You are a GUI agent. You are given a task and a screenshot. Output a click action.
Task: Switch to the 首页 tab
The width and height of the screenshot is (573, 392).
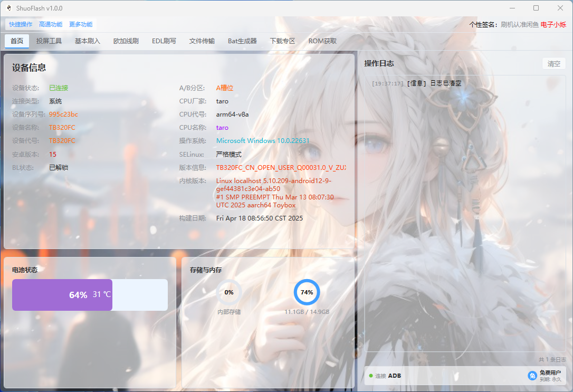[17, 41]
